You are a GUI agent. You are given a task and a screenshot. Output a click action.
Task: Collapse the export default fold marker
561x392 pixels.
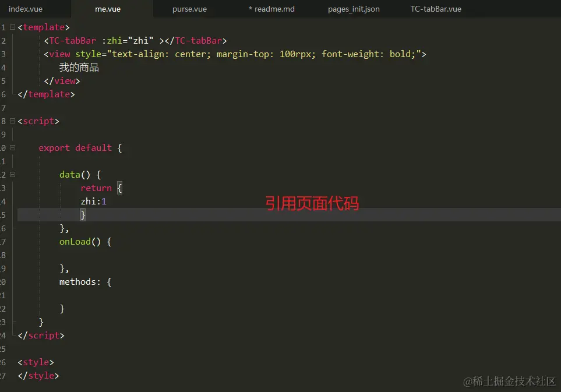[x=12, y=148]
